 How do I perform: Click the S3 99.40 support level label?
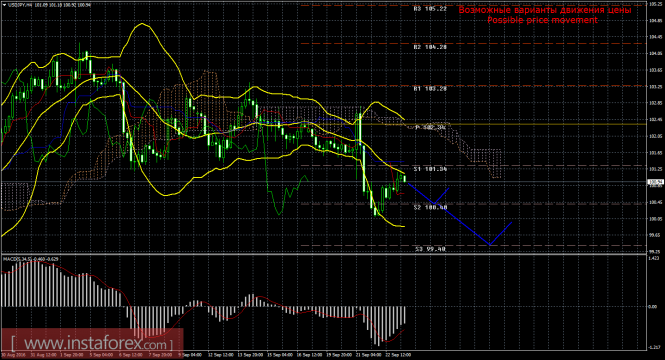430,249
